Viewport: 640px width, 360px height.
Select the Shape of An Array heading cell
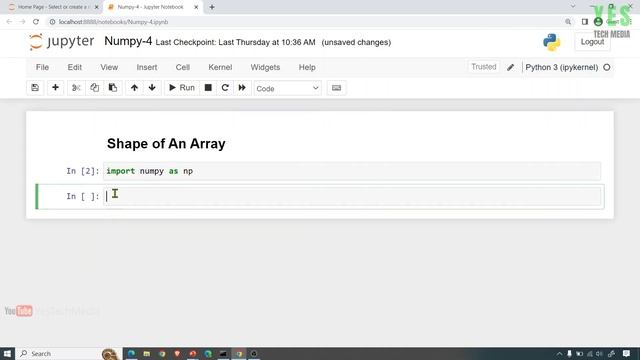click(166, 144)
